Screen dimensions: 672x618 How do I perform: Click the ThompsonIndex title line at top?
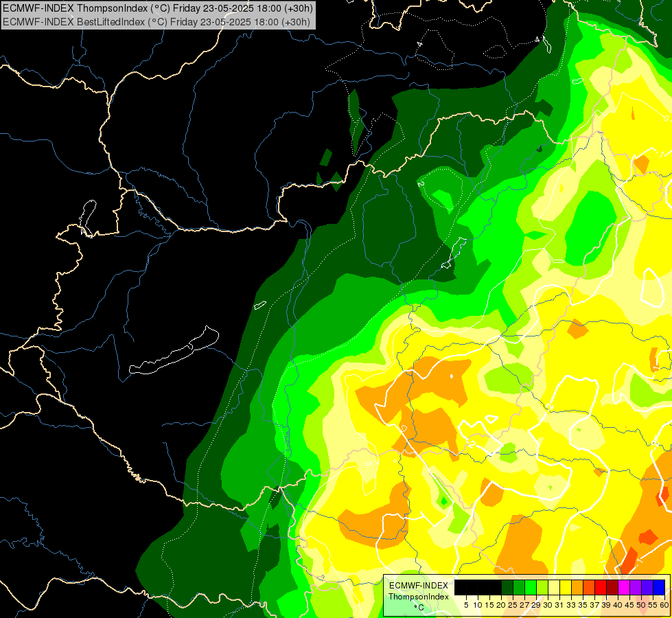coord(158,8)
